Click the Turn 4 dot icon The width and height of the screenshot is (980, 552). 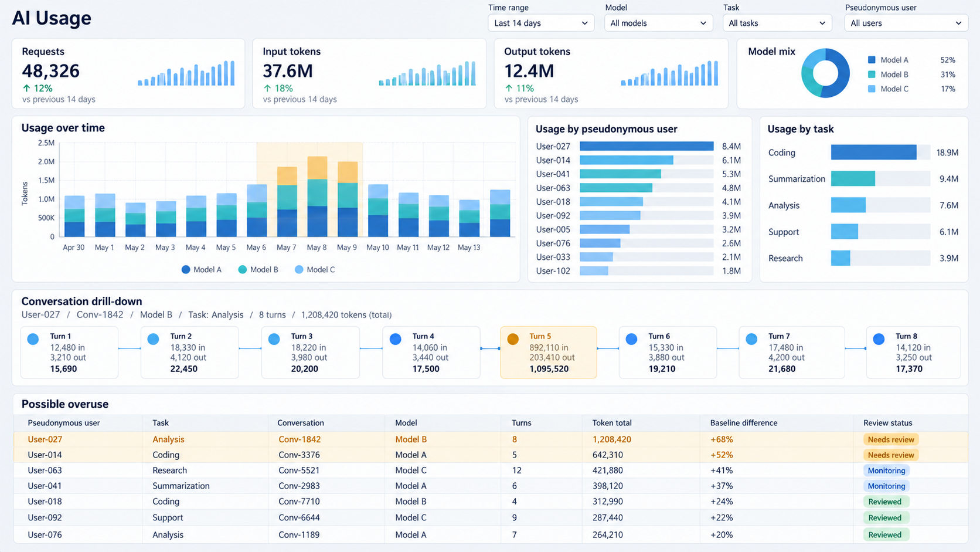click(396, 339)
